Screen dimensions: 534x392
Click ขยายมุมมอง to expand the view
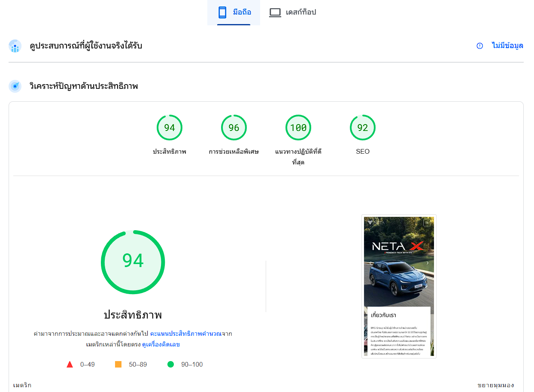click(x=496, y=385)
